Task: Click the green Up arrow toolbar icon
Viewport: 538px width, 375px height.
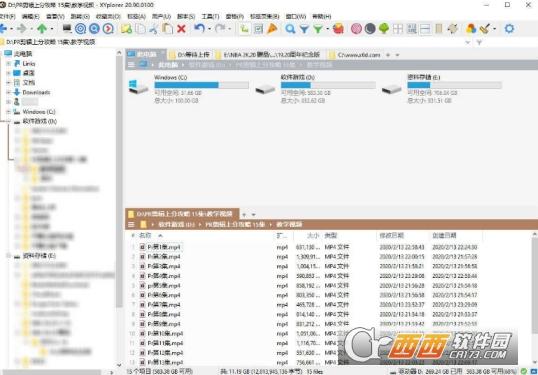Action: click(42, 29)
